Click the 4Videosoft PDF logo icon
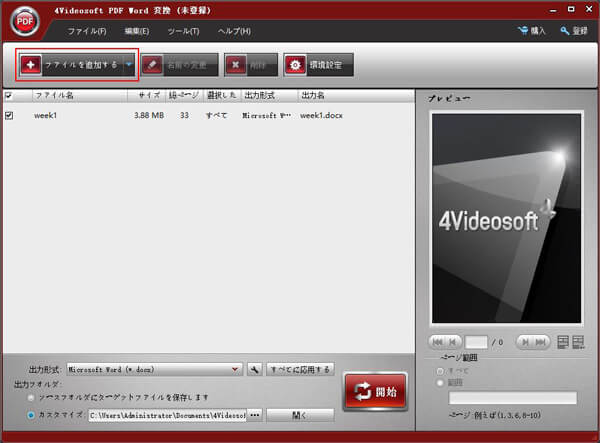The height and width of the screenshot is (443, 600). pyautogui.click(x=25, y=22)
